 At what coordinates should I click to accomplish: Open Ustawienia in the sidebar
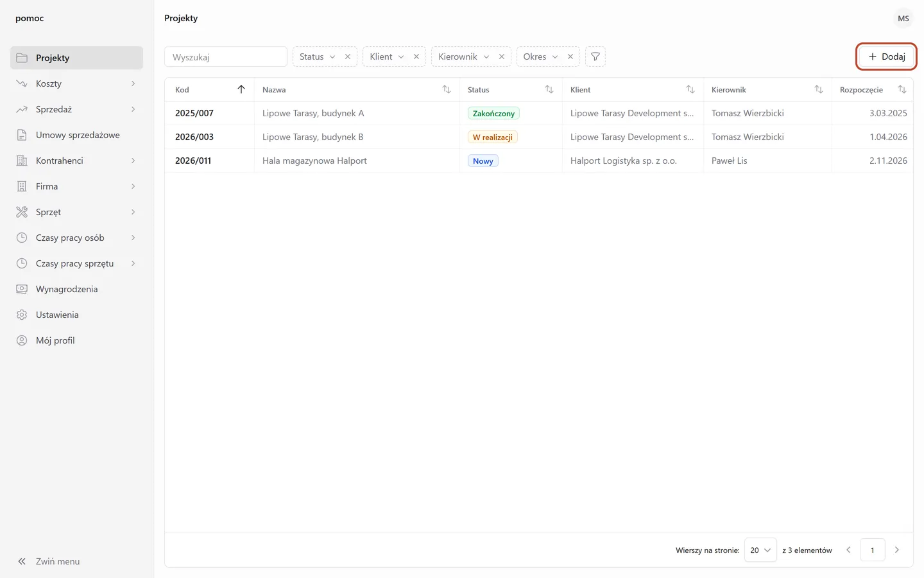(x=76, y=315)
